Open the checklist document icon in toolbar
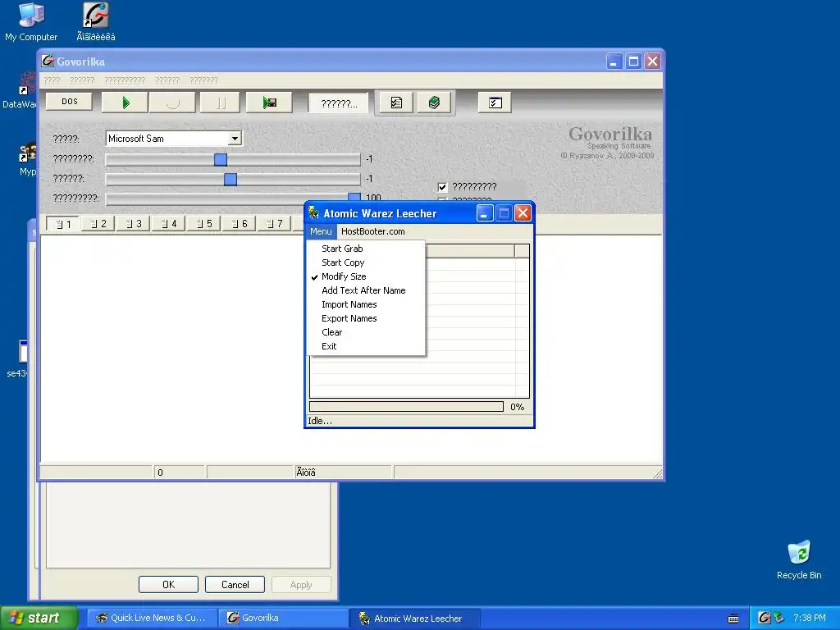The width and height of the screenshot is (840, 630). pos(396,103)
